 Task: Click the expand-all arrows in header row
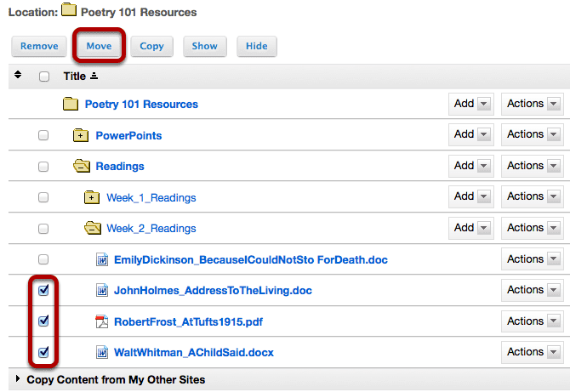(x=18, y=75)
